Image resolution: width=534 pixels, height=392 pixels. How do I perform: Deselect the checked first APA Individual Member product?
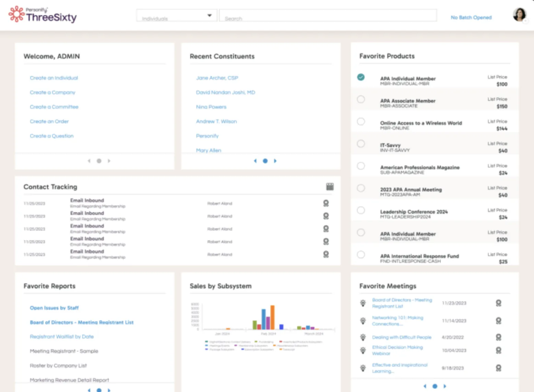[361, 77]
